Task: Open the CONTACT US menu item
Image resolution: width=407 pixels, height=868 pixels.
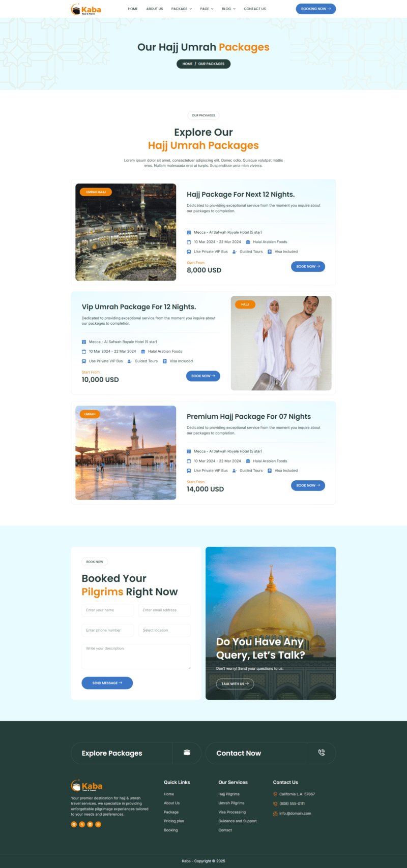Action: 255,9
